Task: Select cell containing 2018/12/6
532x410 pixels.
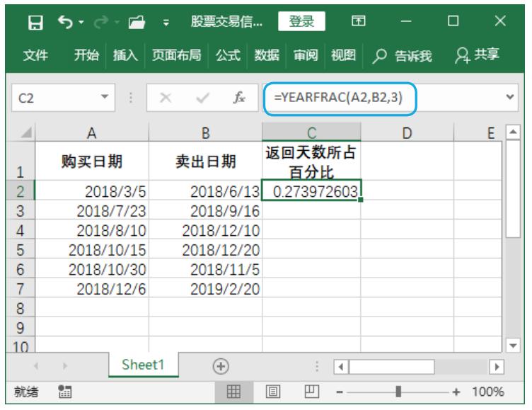Action: (91, 289)
